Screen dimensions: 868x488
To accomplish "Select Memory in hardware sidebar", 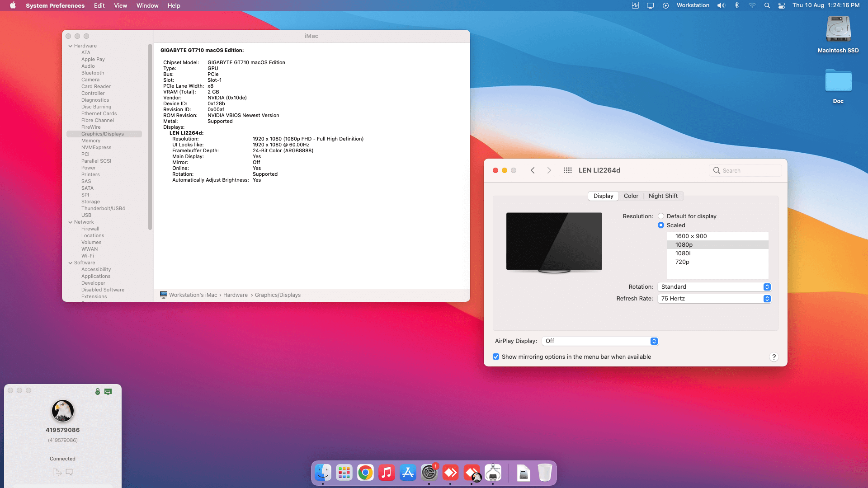I will pos(91,141).
